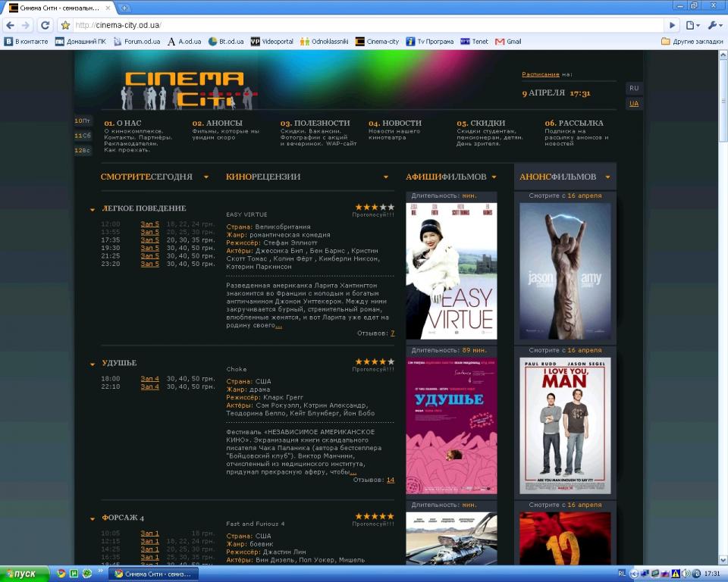The height and width of the screenshot is (582, 728).
Task: Open the Cinema-city bookmark
Action: (377, 42)
